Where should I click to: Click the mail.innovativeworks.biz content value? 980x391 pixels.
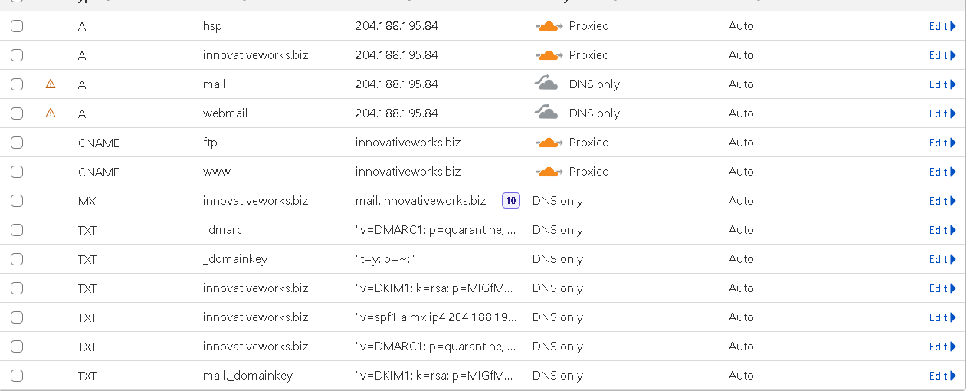[421, 201]
